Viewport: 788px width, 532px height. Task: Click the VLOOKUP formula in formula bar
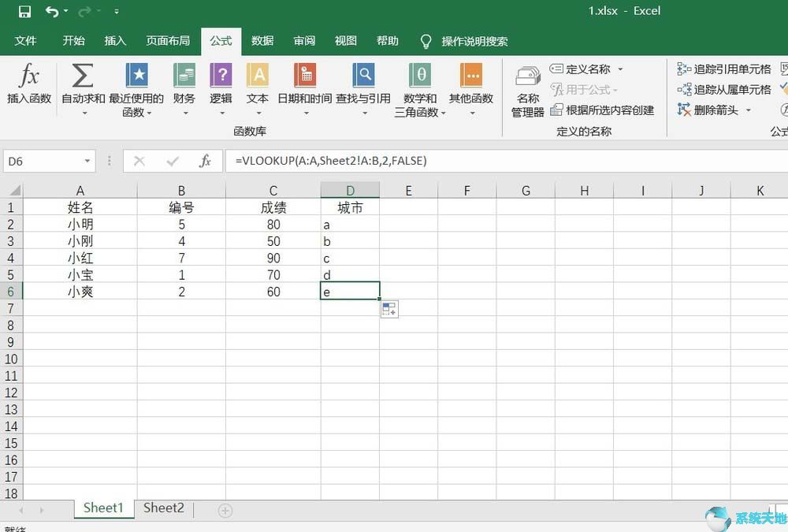(331, 161)
